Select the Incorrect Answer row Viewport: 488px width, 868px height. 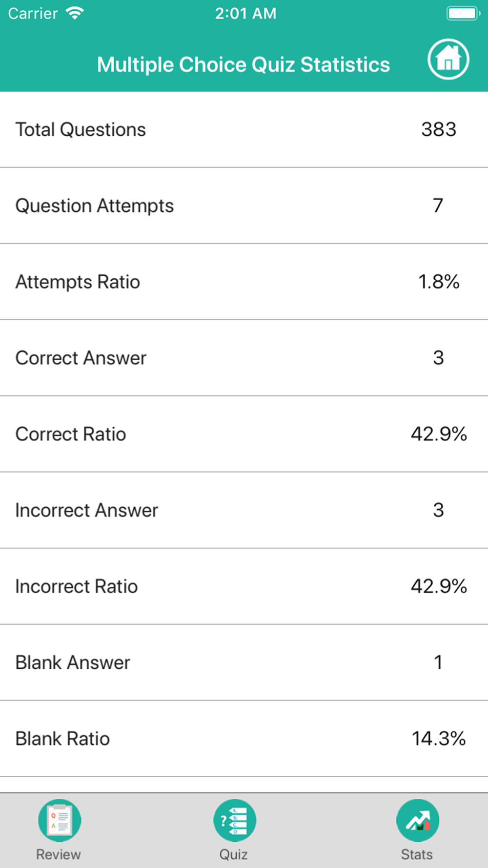coord(244,510)
